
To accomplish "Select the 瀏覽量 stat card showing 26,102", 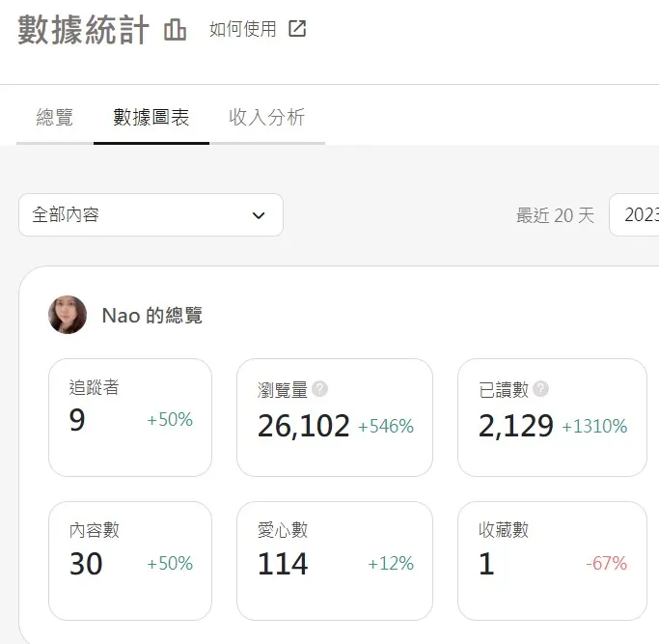I will tap(335, 418).
